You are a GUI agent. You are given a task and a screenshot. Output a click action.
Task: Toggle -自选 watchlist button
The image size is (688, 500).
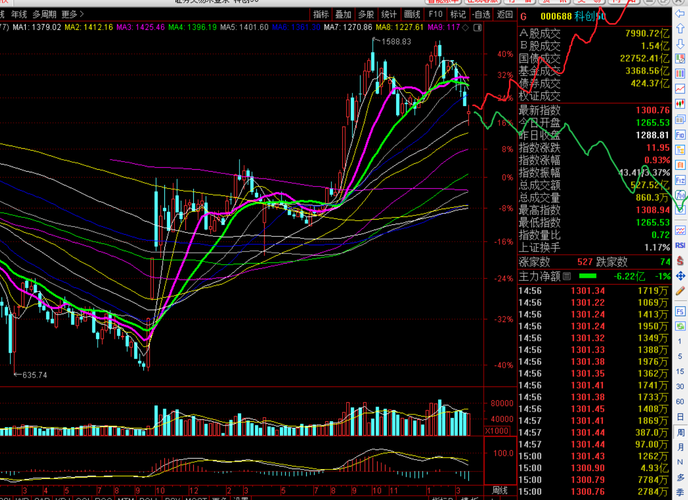point(482,14)
